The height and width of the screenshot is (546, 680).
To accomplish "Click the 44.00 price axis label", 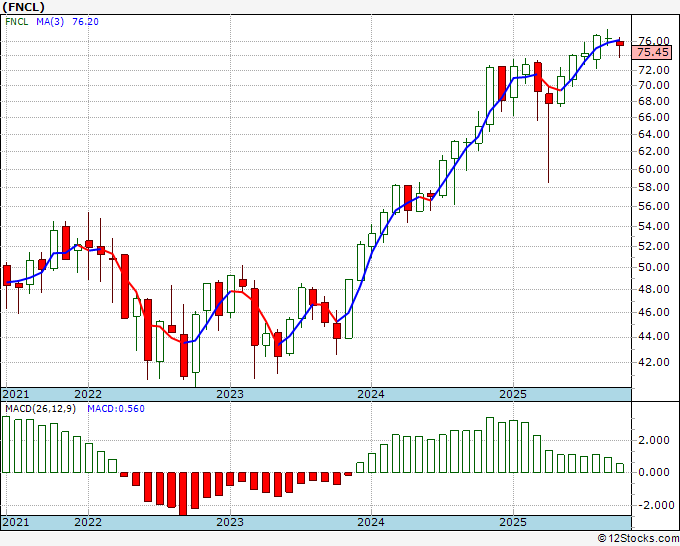I will point(654,336).
